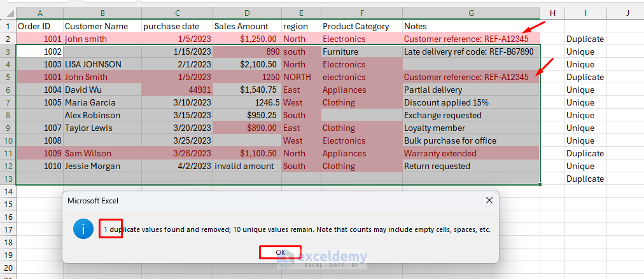This screenshot has width=644, height=279.
Task: Select cell containing 'john smith' in row 2
Action: click(x=102, y=39)
